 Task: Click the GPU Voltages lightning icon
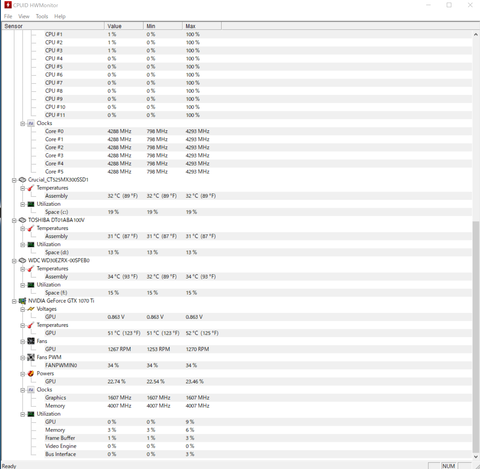pyautogui.click(x=31, y=309)
